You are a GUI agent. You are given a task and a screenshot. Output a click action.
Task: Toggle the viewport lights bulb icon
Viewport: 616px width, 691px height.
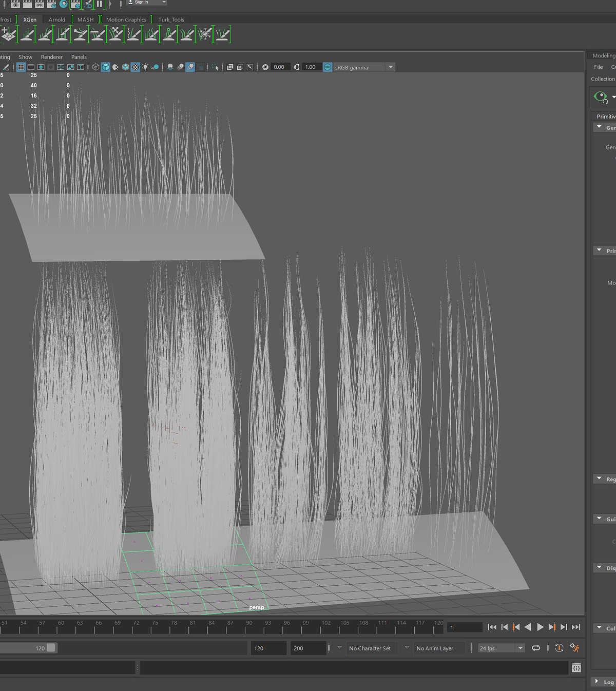tap(145, 67)
